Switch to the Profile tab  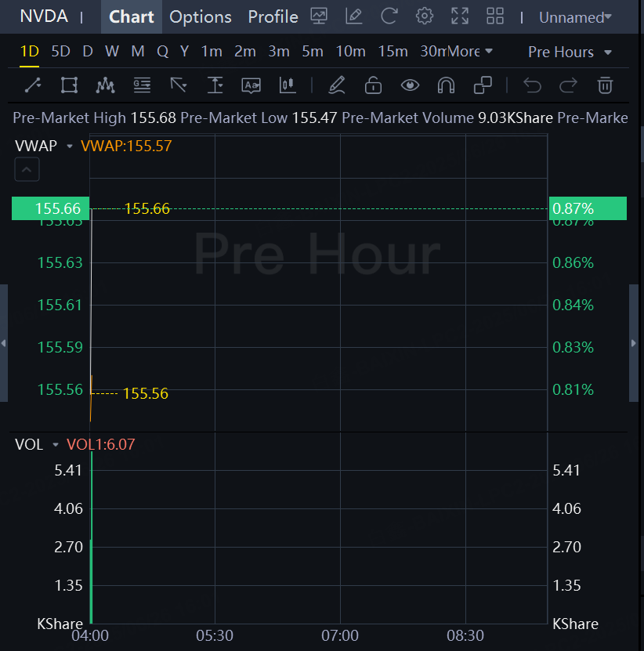point(273,16)
